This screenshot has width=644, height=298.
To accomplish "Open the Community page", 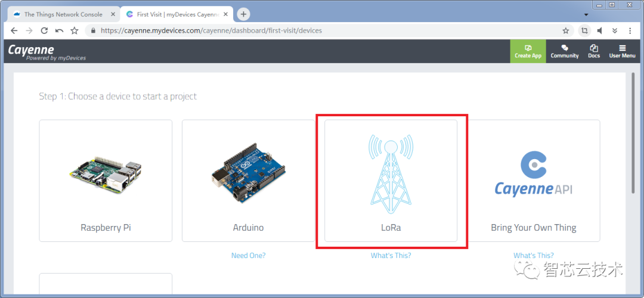I will 565,51.
